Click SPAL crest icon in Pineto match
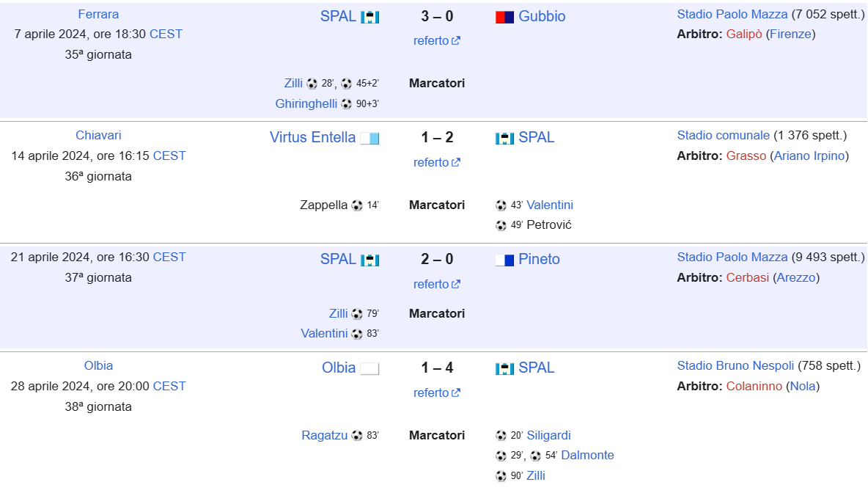The width and height of the screenshot is (868, 493). pos(369,260)
